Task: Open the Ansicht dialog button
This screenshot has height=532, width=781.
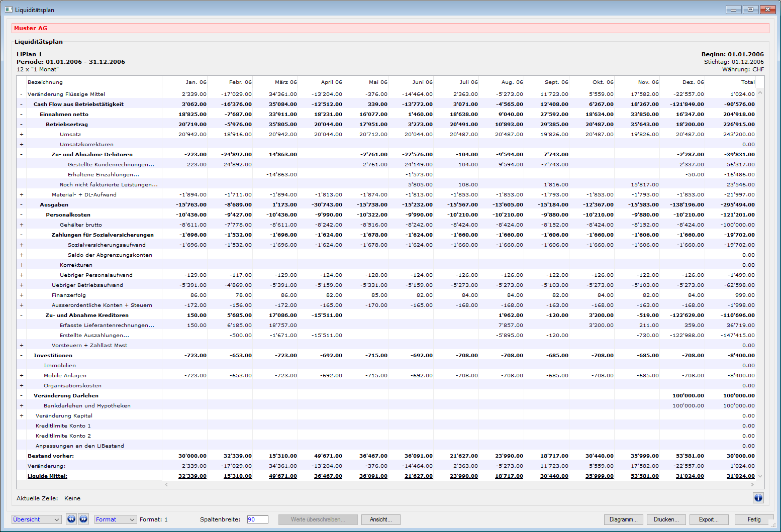Action: pyautogui.click(x=380, y=519)
